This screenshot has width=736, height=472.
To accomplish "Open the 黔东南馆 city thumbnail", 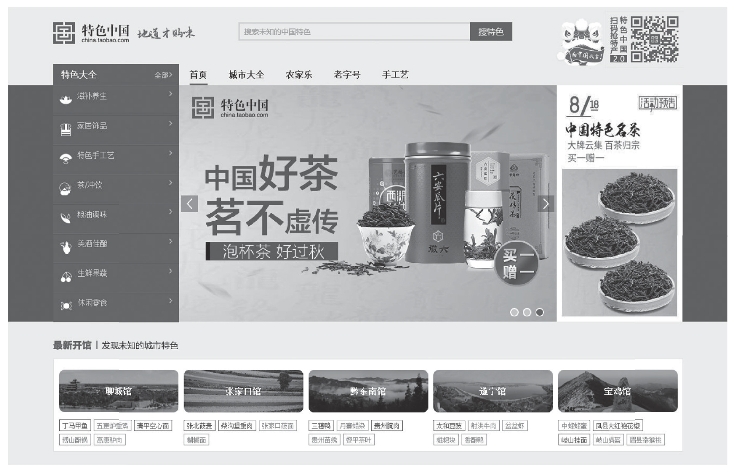I will [368, 391].
